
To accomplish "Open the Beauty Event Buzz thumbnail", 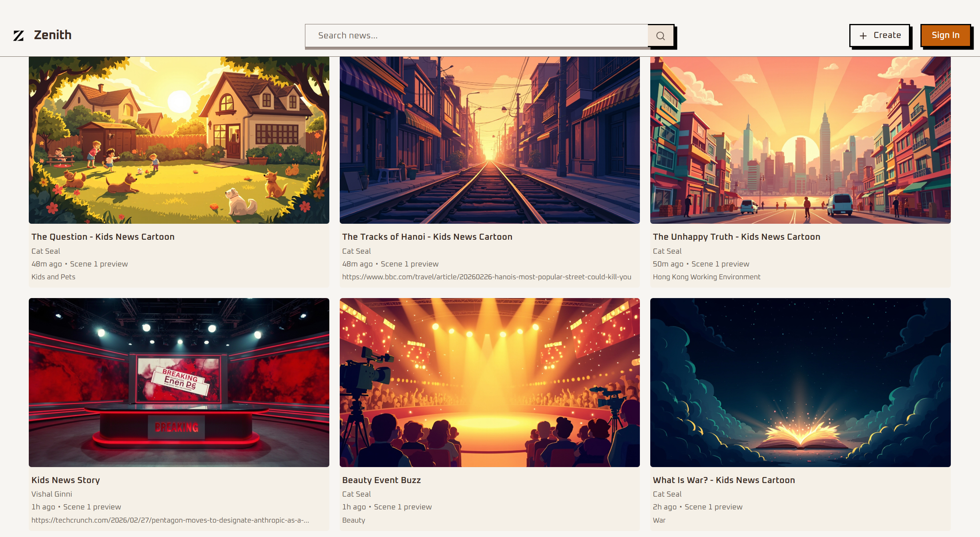I will click(489, 382).
